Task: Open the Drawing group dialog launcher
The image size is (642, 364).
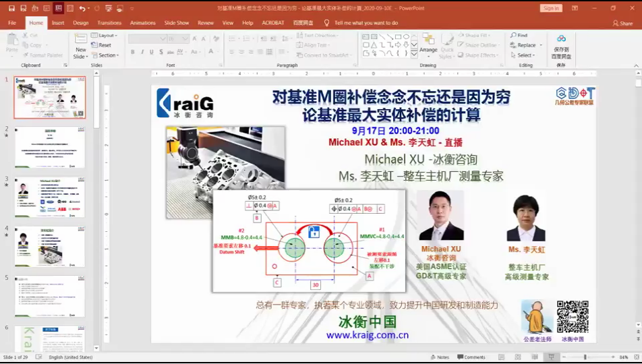Action: pyautogui.click(x=502, y=65)
